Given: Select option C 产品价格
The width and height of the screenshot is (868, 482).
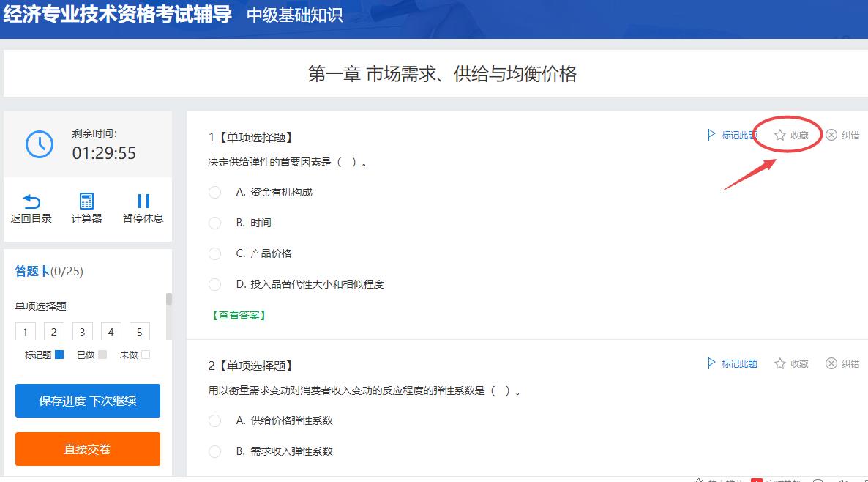Looking at the screenshot, I should (214, 253).
